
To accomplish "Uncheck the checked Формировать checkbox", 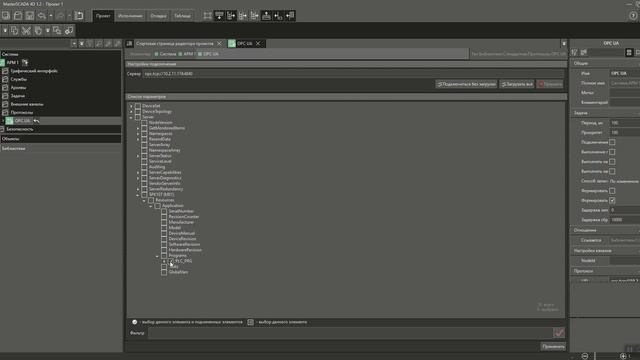I will tap(612, 200).
